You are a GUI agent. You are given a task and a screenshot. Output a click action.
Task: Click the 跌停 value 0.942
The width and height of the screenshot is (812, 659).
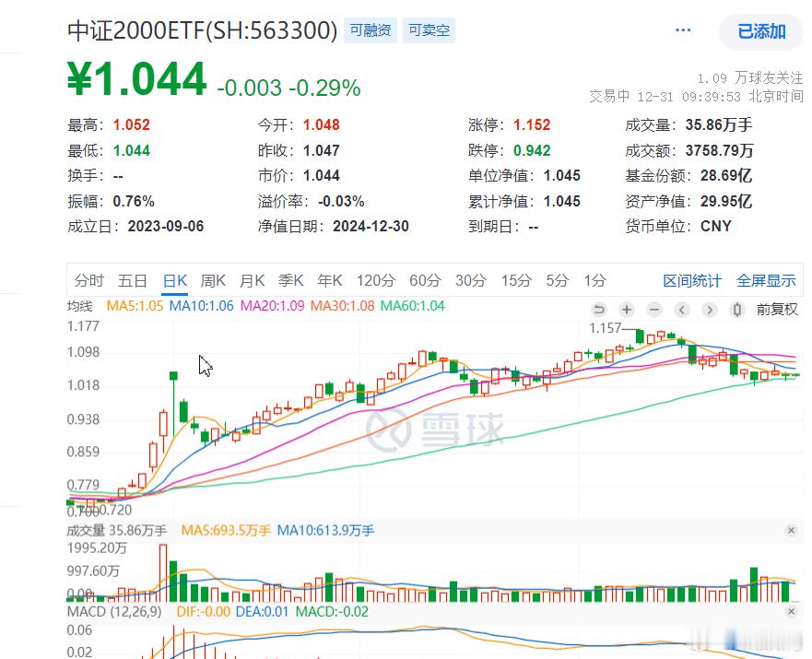[x=532, y=150]
